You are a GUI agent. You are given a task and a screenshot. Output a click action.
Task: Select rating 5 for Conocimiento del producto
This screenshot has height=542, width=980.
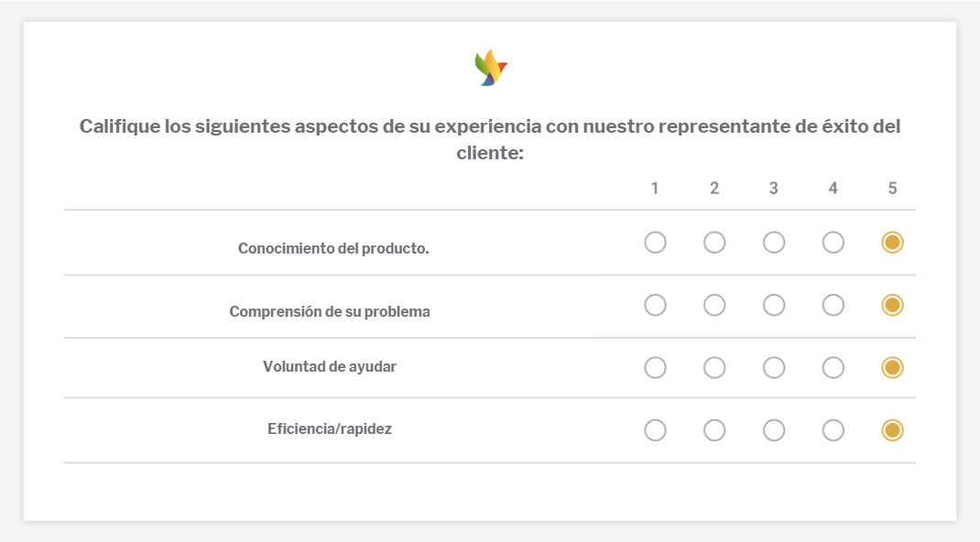point(892,243)
